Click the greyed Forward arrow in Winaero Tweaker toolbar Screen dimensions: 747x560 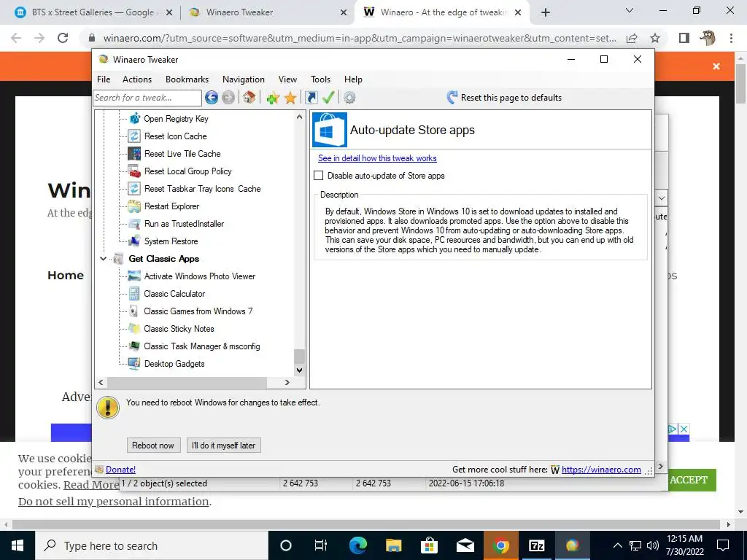coord(228,98)
